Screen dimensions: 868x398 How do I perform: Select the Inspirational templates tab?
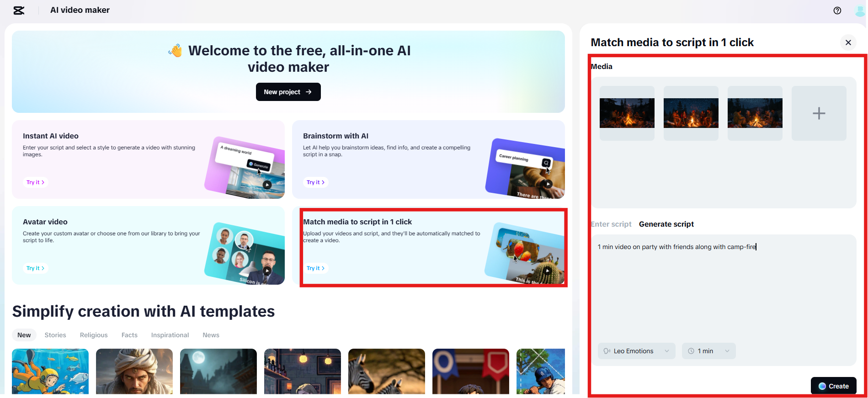pyautogui.click(x=170, y=335)
